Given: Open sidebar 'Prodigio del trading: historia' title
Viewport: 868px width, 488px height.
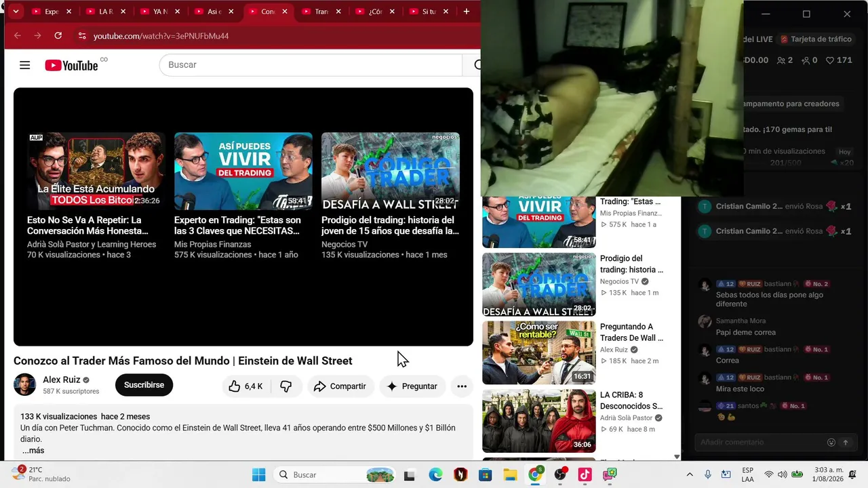Looking at the screenshot, I should [x=631, y=264].
